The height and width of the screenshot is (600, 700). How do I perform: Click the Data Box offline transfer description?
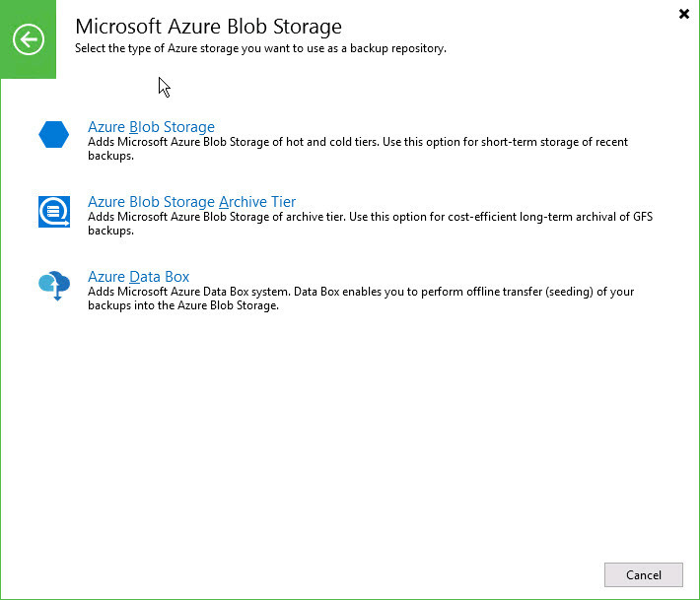pyautogui.click(x=361, y=299)
